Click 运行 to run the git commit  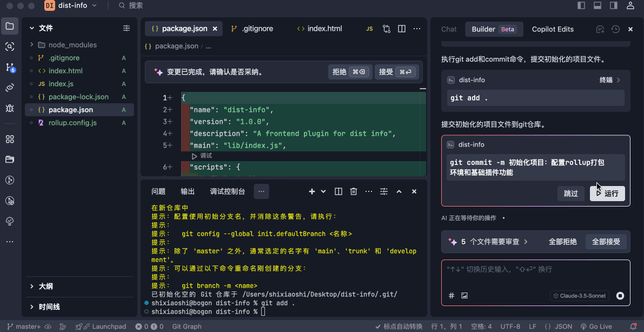click(x=607, y=193)
